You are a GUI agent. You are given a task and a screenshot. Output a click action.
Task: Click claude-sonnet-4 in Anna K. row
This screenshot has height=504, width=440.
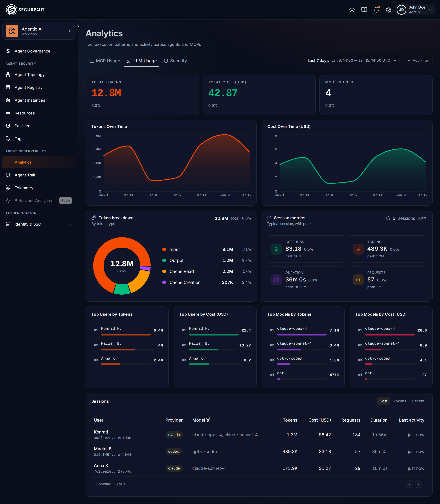pos(209,468)
